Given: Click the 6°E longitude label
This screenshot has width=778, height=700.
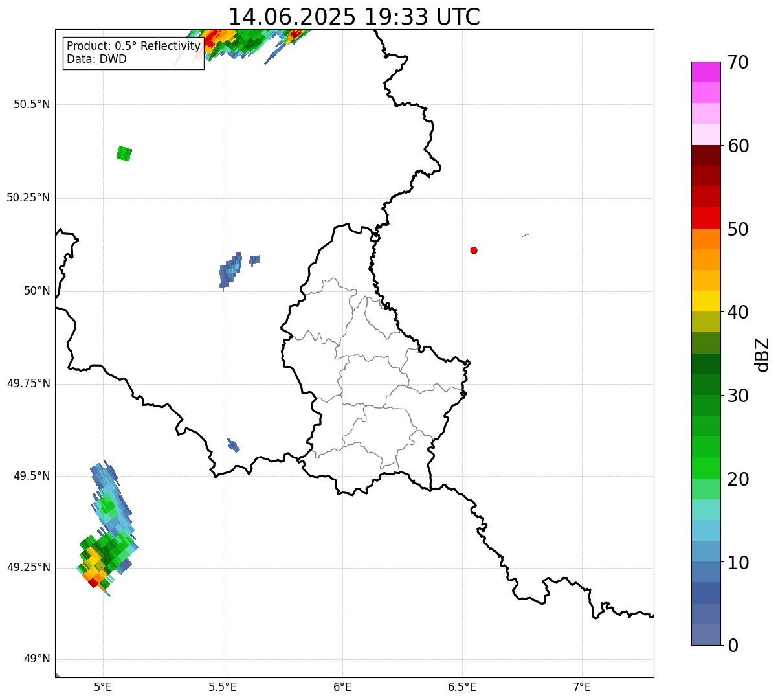Looking at the screenshot, I should click(342, 686).
